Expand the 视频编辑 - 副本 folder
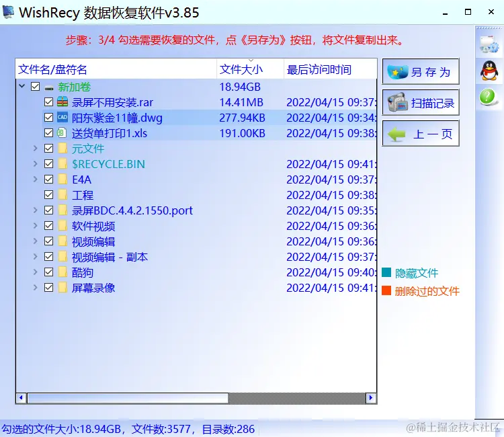Image resolution: width=504 pixels, height=437 pixels. pos(36,256)
